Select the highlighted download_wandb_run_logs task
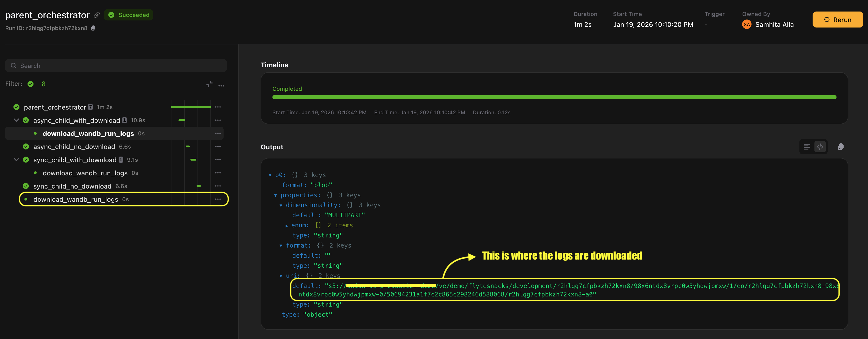 click(76, 199)
